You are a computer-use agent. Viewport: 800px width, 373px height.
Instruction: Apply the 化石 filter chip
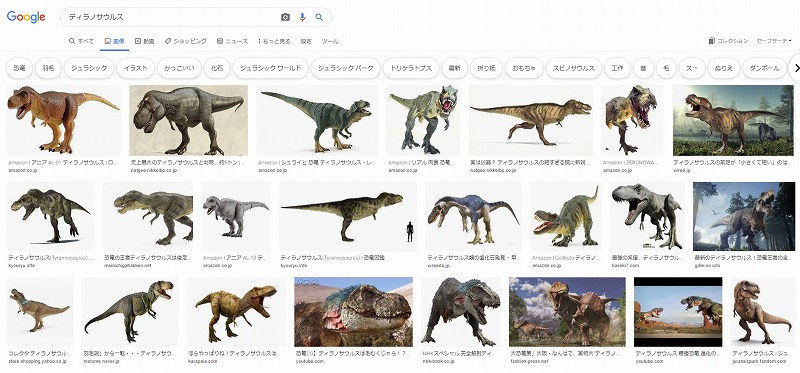pyautogui.click(x=217, y=68)
